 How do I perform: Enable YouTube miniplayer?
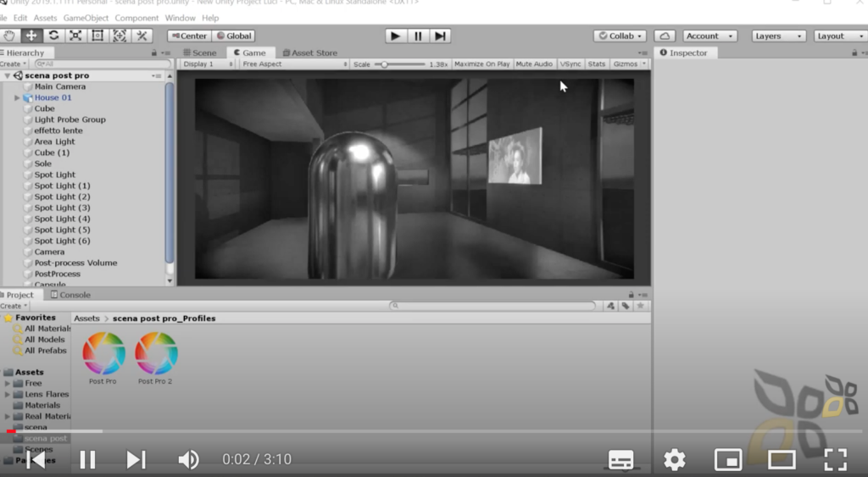click(728, 459)
